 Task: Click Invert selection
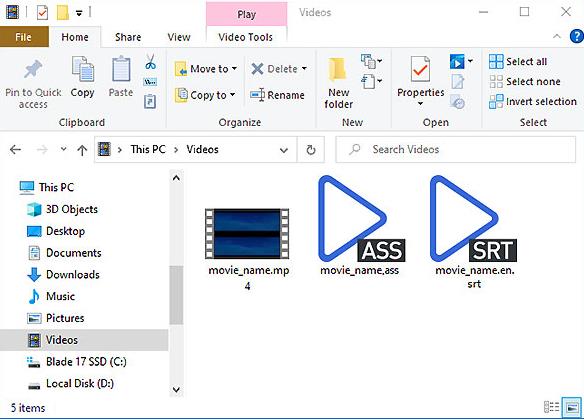533,101
